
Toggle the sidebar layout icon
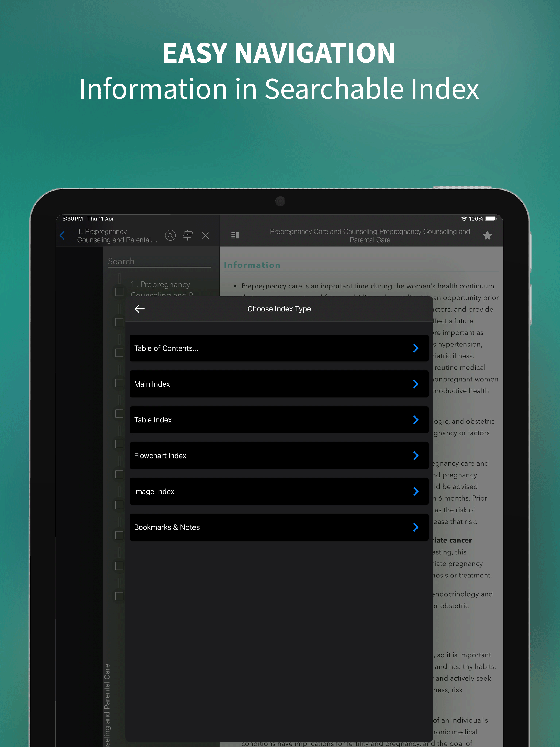click(235, 235)
